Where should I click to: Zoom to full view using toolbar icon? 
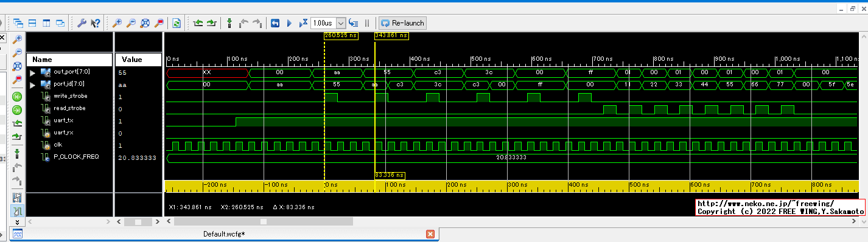[145, 23]
